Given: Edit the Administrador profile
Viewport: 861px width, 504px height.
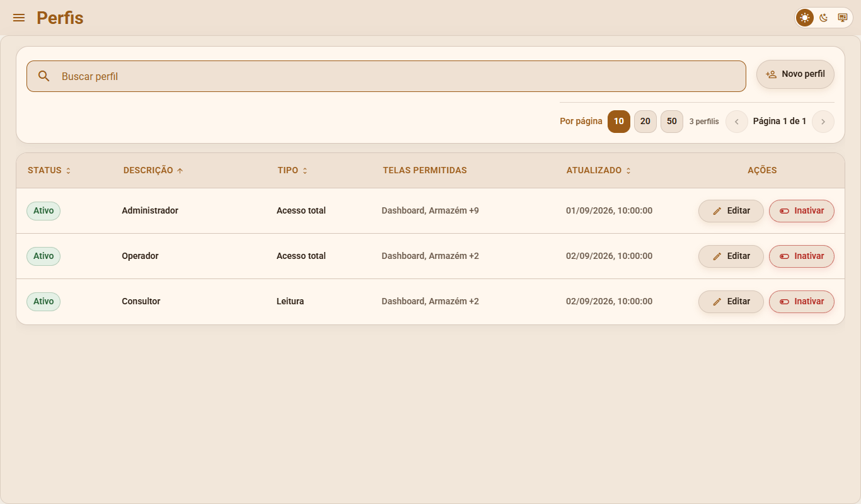Looking at the screenshot, I should coord(731,211).
